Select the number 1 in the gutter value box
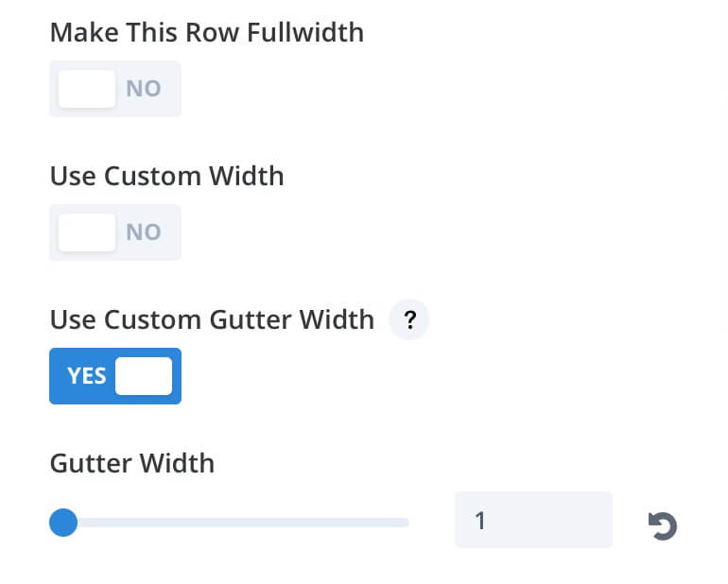The image size is (728, 584). 480,521
